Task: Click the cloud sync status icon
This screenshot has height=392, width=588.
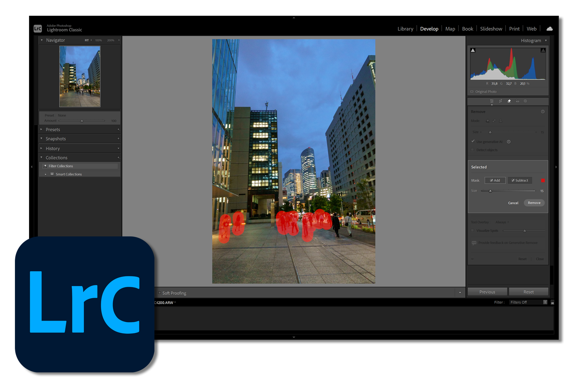Action: [550, 29]
